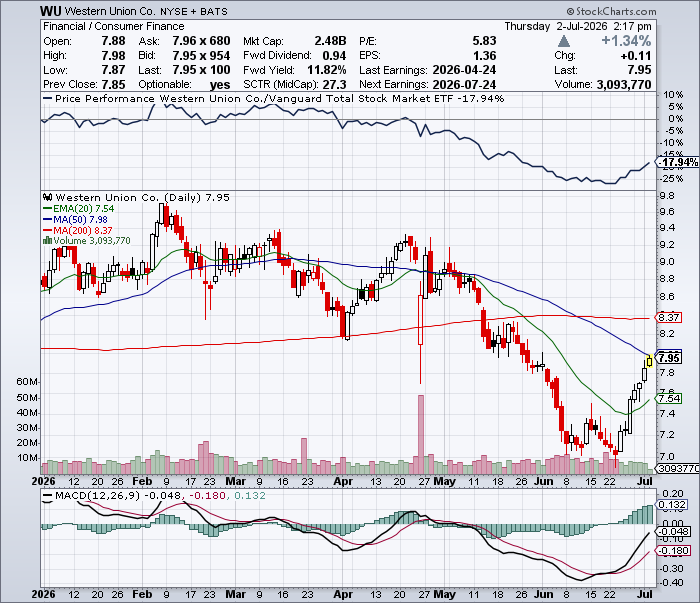Click the Optionable 'yes' value

tap(220, 85)
